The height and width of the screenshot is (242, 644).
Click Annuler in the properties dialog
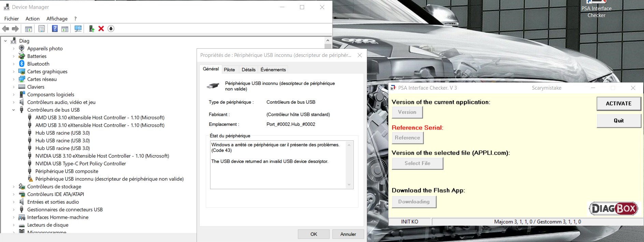point(348,234)
